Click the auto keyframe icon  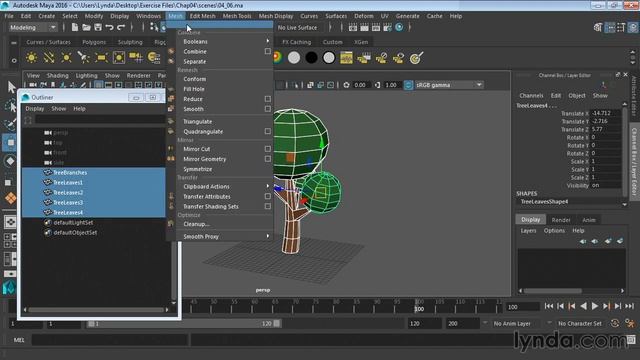(x=615, y=323)
